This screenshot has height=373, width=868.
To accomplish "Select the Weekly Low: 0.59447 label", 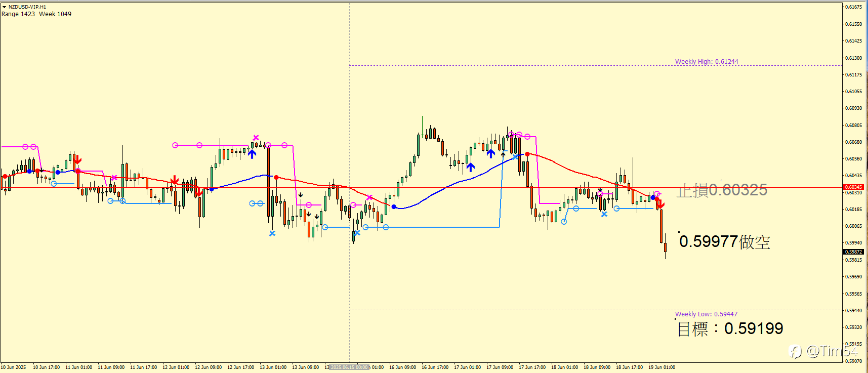I will point(706,314).
